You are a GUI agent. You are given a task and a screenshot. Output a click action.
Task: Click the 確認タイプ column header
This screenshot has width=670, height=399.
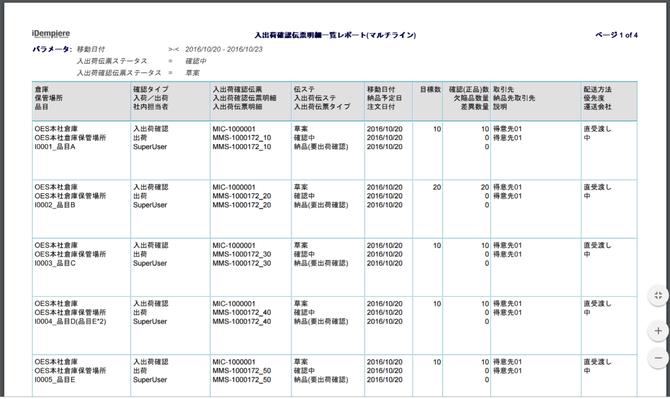(x=151, y=89)
